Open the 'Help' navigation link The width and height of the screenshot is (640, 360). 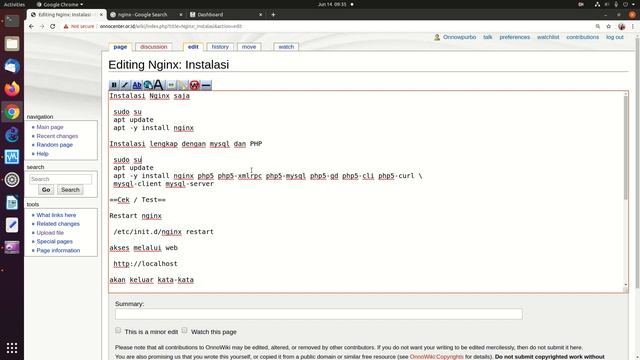tap(42, 154)
